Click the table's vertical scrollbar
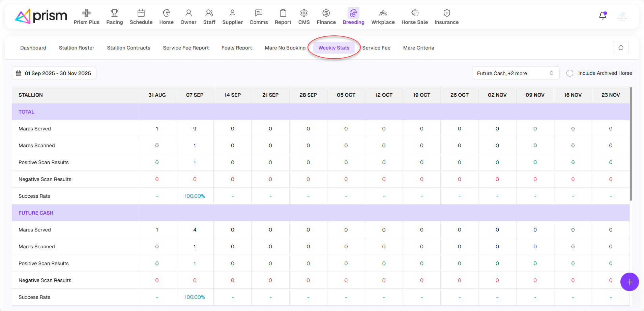 pos(631,145)
